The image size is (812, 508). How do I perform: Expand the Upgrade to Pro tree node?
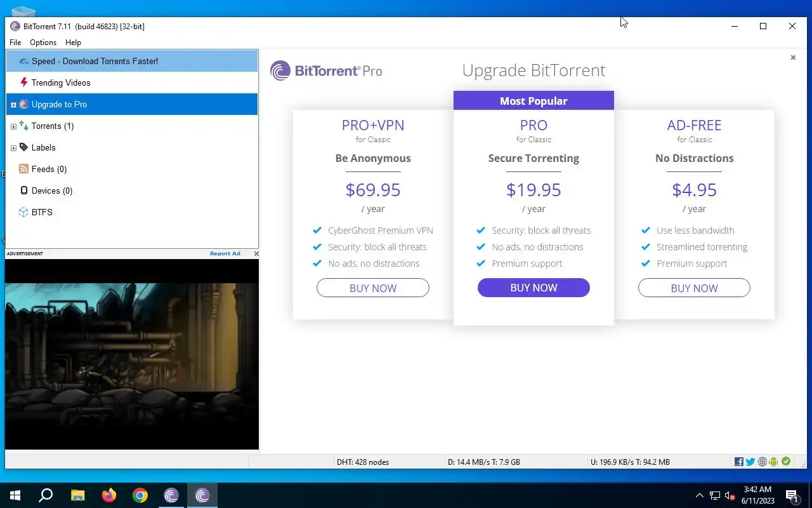click(x=13, y=105)
